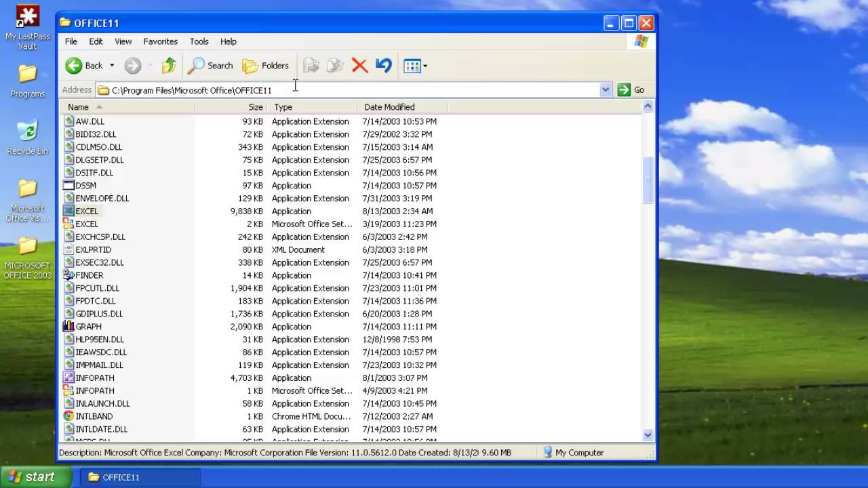Click the OFFICE11 taskbar button
This screenshot has width=868, height=488.
click(140, 477)
